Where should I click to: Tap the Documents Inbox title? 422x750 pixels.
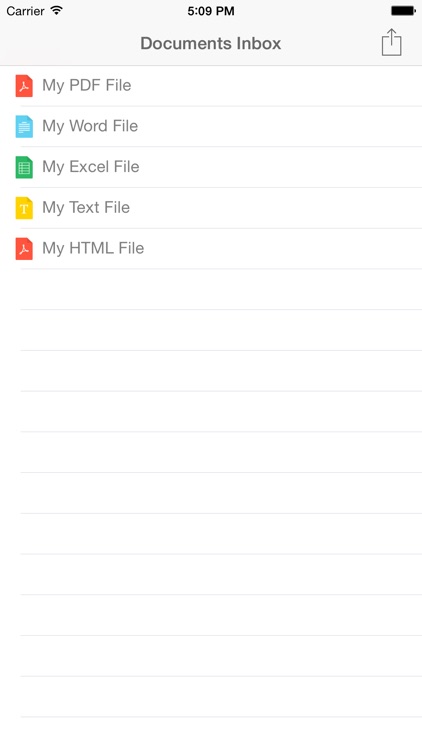(211, 44)
